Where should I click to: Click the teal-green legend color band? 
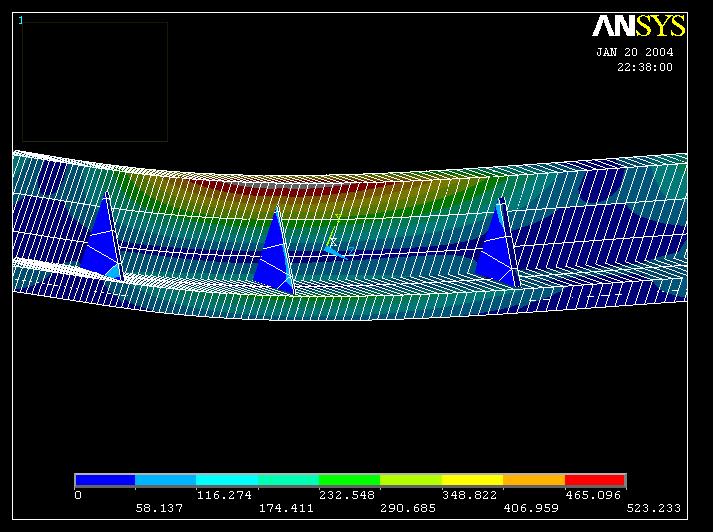click(288, 480)
